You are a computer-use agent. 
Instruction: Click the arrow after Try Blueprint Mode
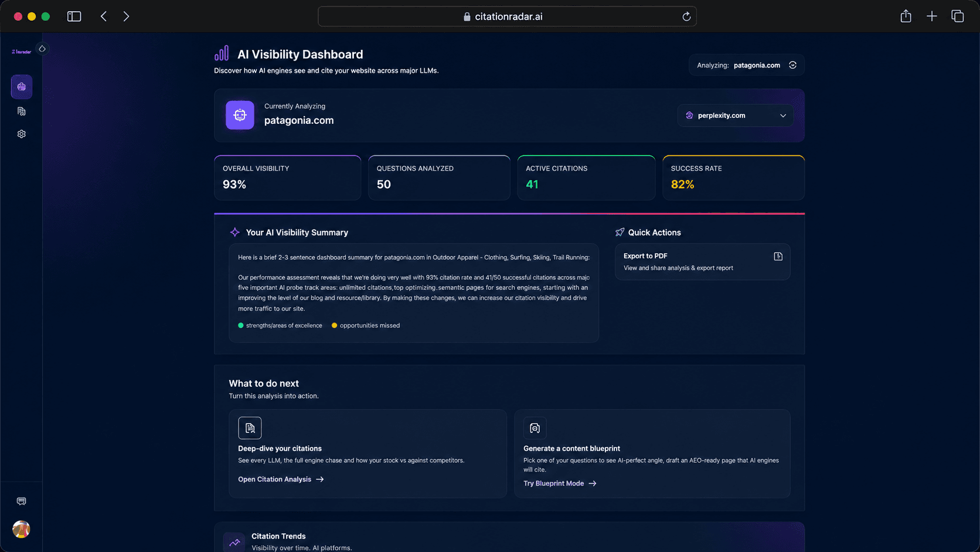[x=593, y=483]
